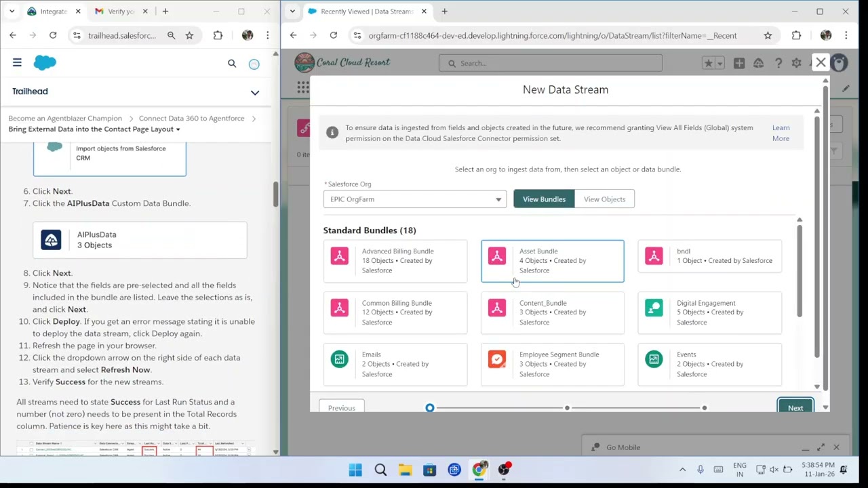Reload the Trailhead browser page
This screenshot has width=868, height=488.
pos(53,35)
